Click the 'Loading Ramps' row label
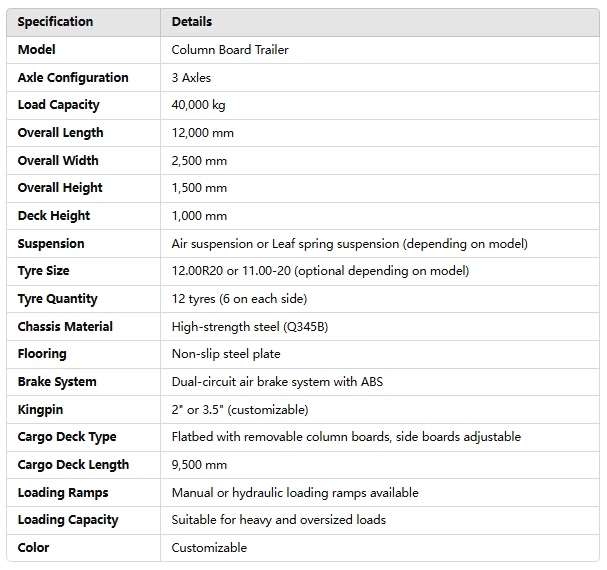This screenshot has height=570, width=607. tap(63, 493)
